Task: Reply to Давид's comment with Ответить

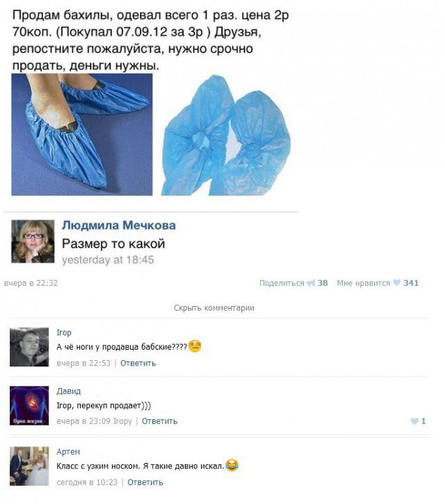Action: [159, 421]
